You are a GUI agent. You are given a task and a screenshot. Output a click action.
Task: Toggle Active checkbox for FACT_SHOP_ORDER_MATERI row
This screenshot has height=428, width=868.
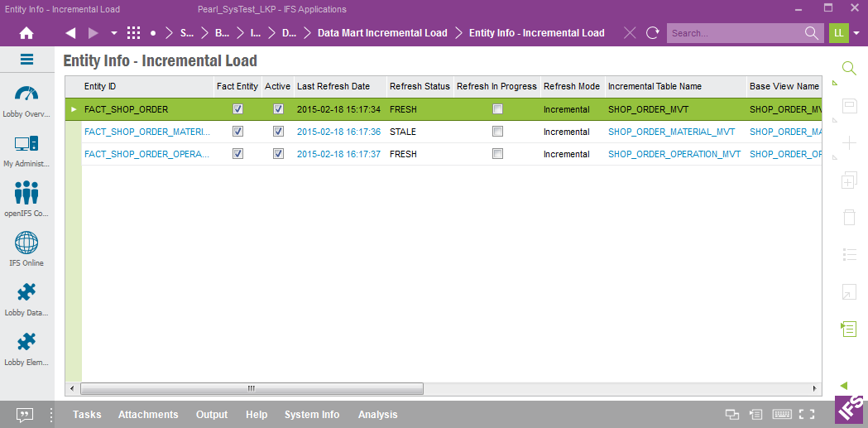click(279, 132)
